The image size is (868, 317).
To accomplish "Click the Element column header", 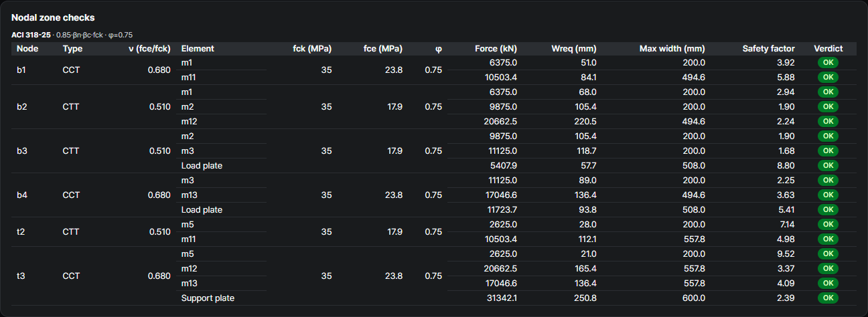I will pyautogui.click(x=198, y=48).
